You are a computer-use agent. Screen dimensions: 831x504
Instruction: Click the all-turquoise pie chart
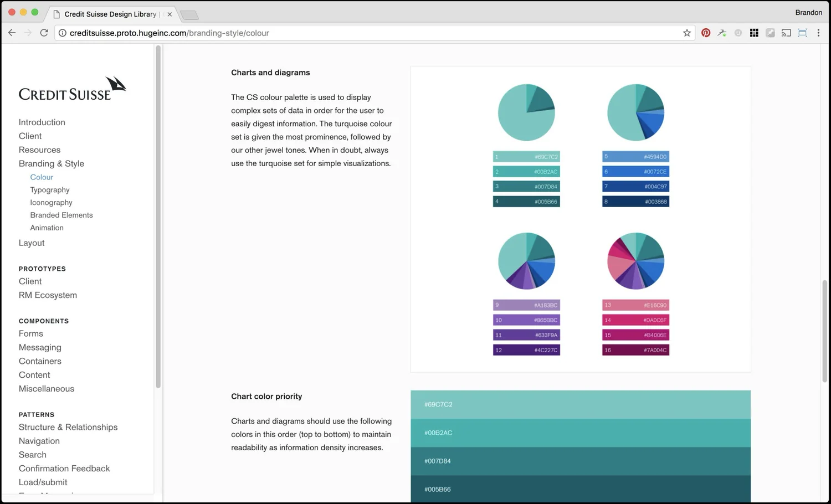[x=526, y=112]
